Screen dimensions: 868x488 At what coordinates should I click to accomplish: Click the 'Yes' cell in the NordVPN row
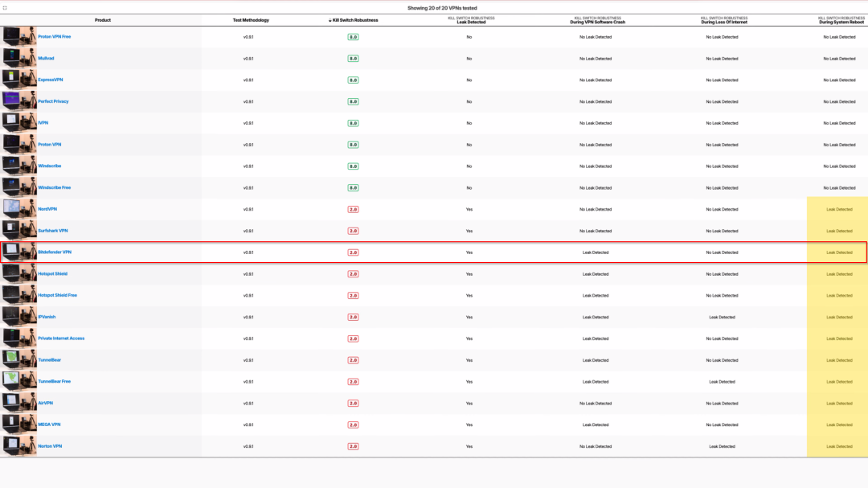click(469, 209)
